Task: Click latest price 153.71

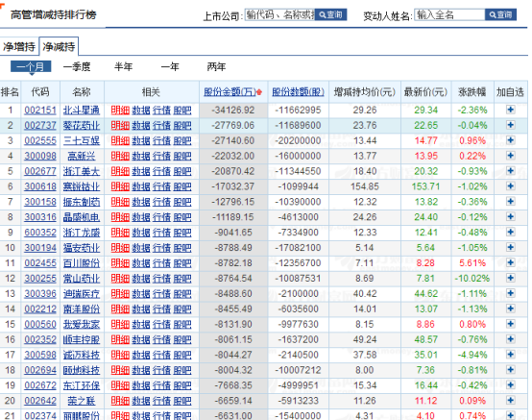Action: click(x=425, y=186)
